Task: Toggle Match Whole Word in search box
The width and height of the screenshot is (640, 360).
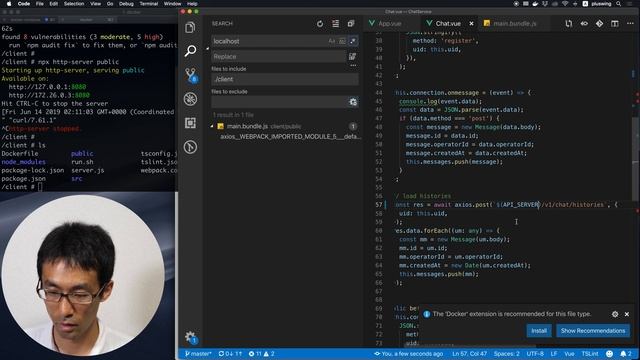Action: pos(342,41)
